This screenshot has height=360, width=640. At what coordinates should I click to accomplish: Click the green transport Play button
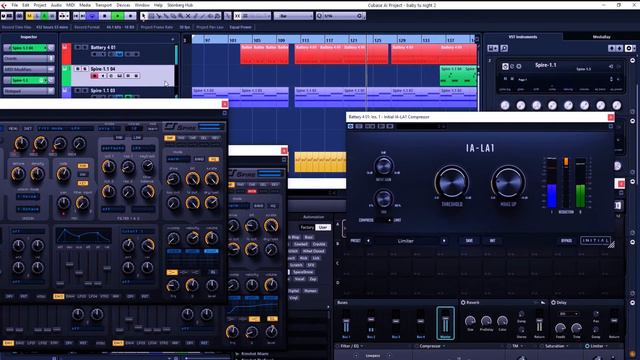click(118, 16)
